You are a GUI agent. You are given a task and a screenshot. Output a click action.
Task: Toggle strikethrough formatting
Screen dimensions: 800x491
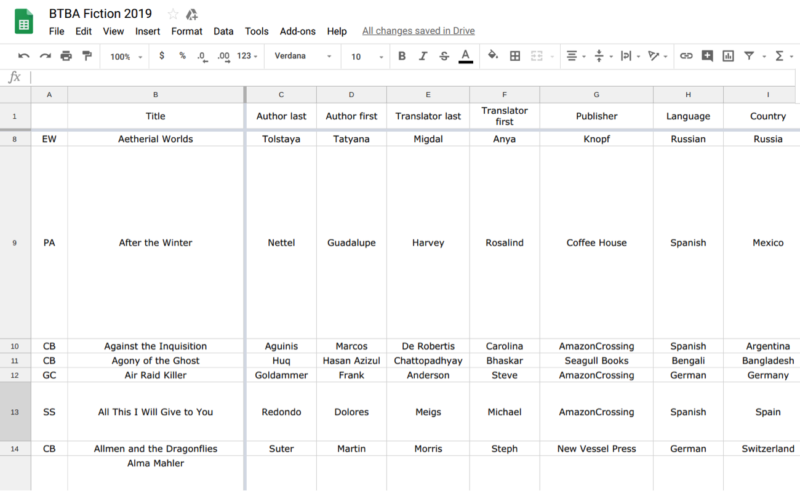[444, 56]
